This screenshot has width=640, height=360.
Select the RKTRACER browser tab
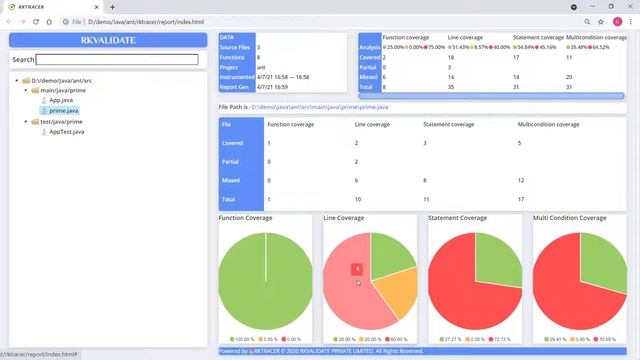point(53,7)
